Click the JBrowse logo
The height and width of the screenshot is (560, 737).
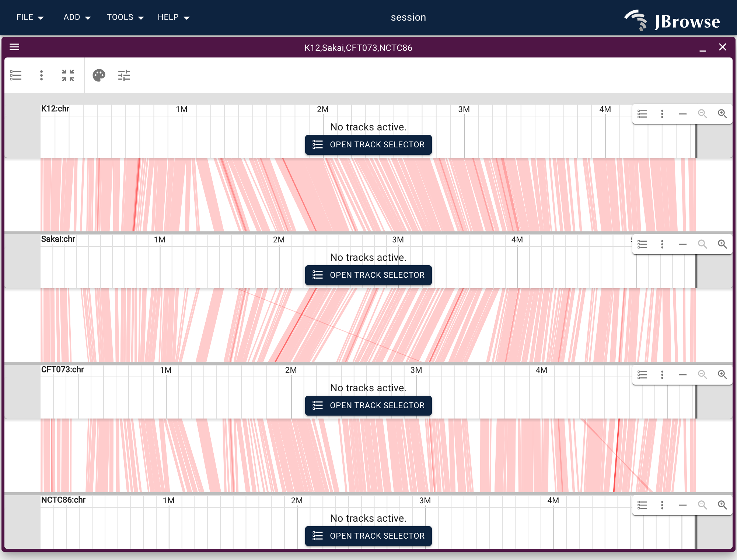pos(672,20)
